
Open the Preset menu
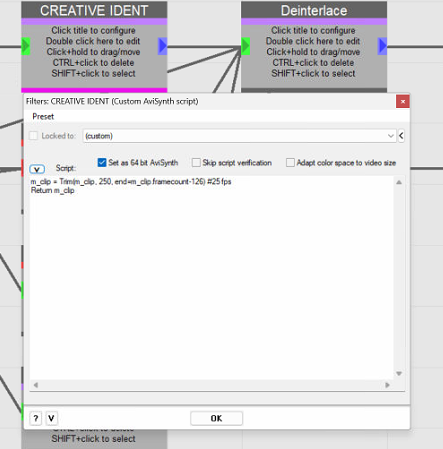[x=43, y=116]
